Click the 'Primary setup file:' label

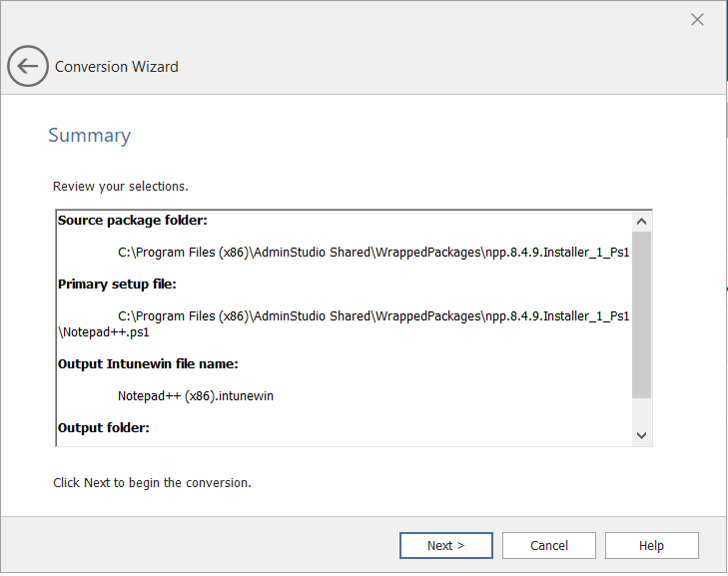[x=117, y=284]
